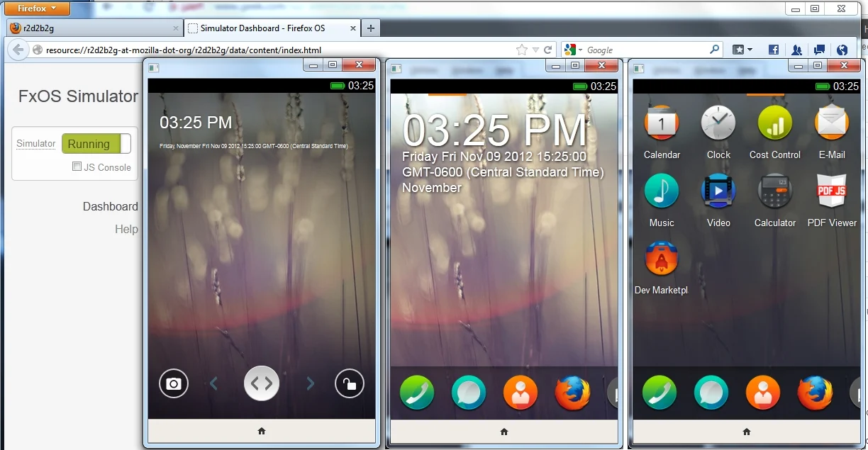Click the search magnifier icon

[x=714, y=50]
